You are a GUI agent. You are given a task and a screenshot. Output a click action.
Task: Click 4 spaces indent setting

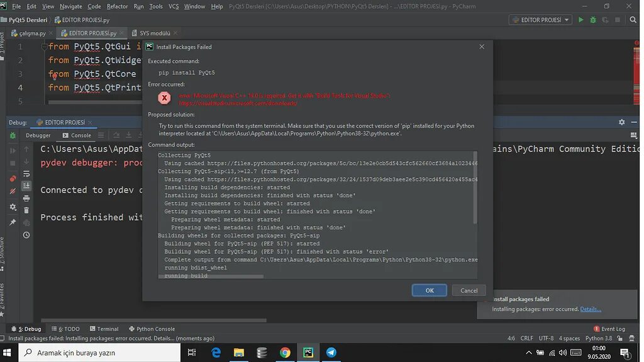[x=569, y=338]
